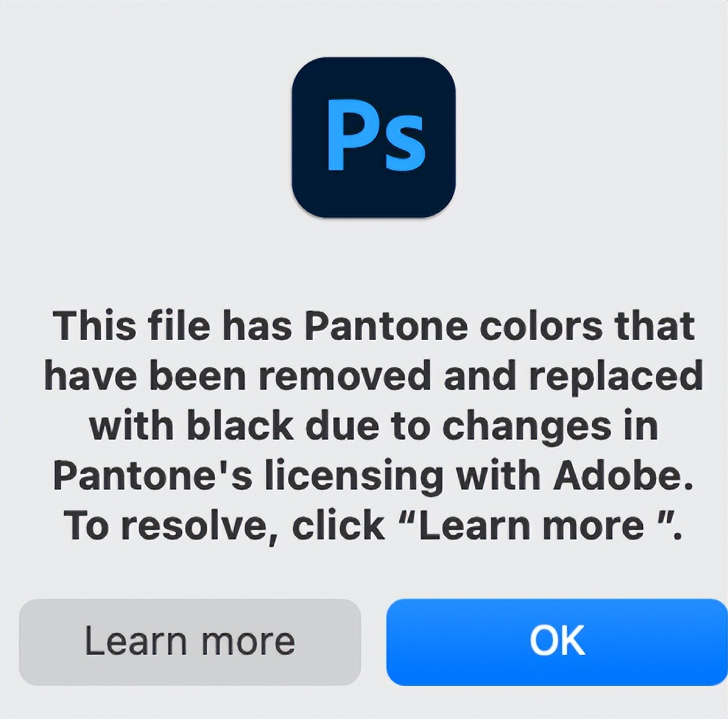Click the dark Photoshop application emblem
Screen dimensions: 728x719
(x=373, y=137)
